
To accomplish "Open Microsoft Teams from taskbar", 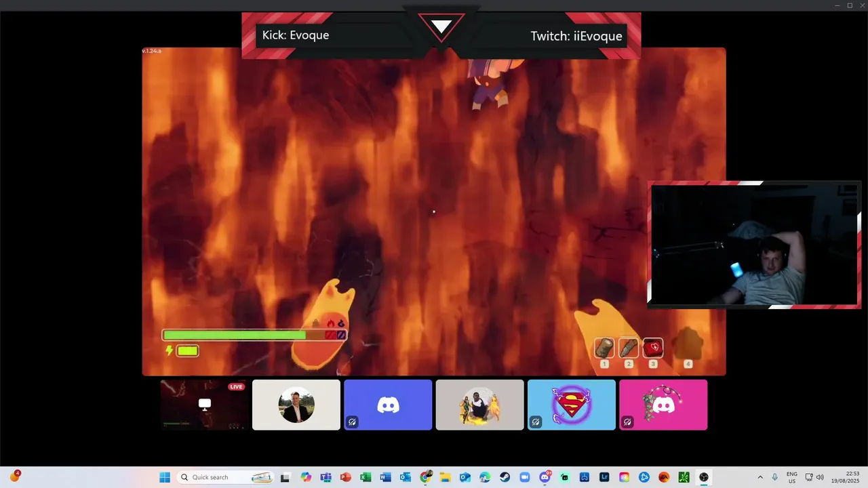I will (325, 477).
